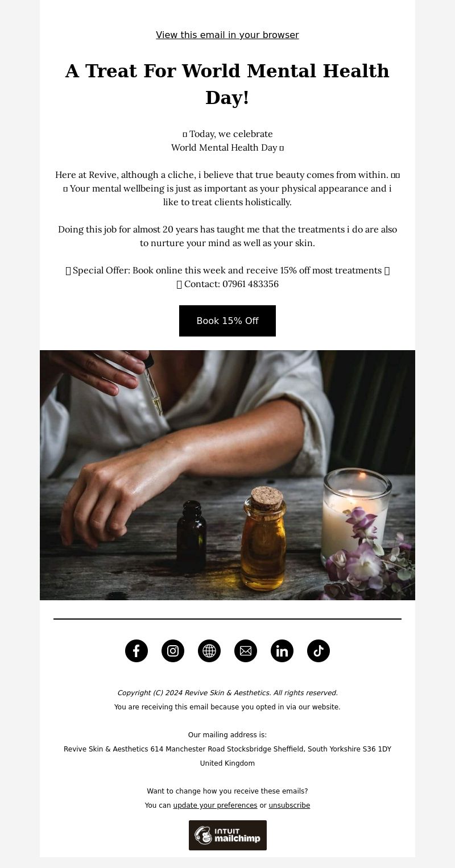Click the Book 15% Off button
This screenshot has width=455, height=868.
coord(227,321)
